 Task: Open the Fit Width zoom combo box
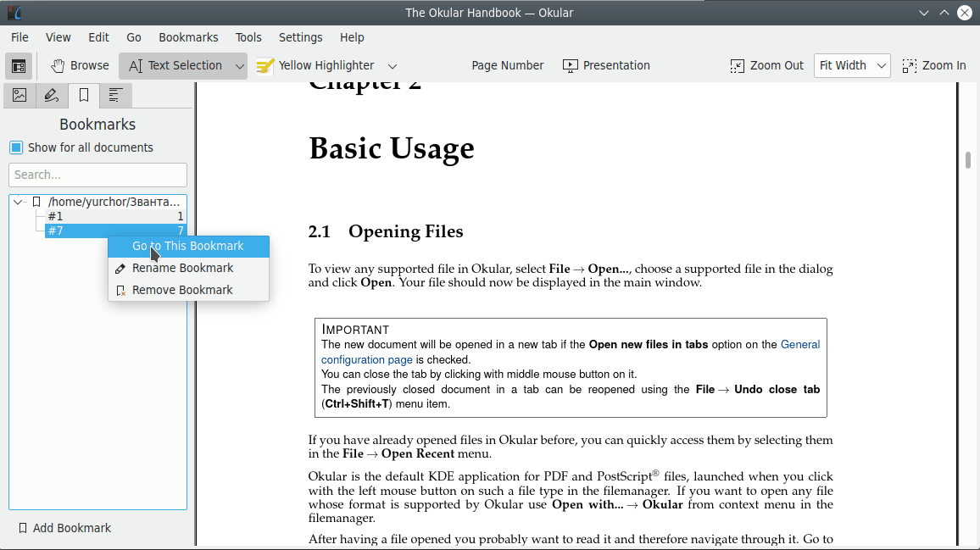852,66
